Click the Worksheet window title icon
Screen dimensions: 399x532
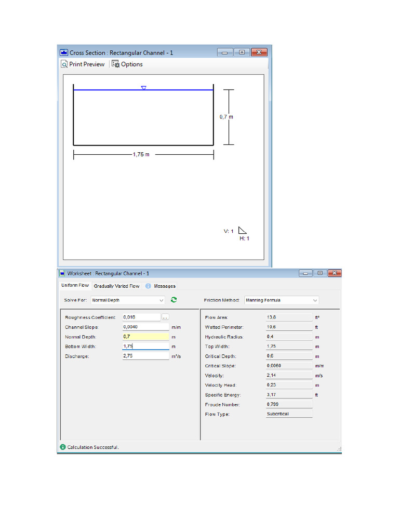pos(62,273)
